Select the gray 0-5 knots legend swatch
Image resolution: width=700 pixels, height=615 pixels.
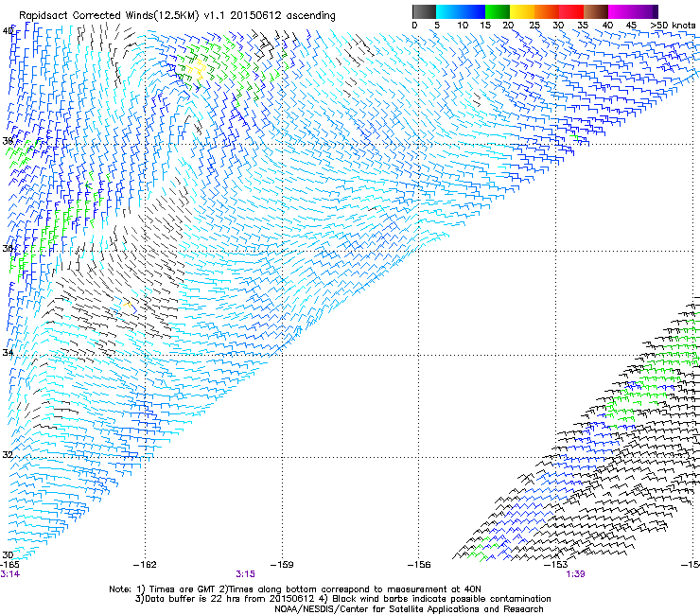tap(424, 11)
